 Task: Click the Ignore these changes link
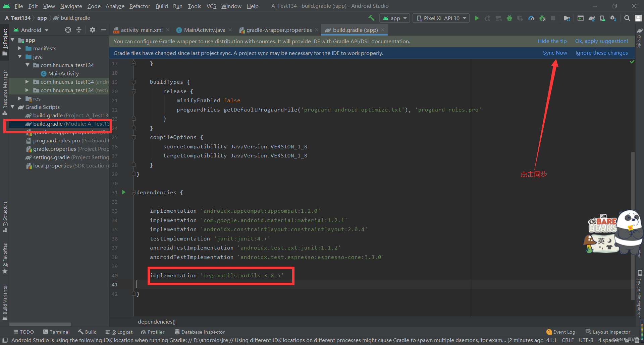pyautogui.click(x=601, y=53)
